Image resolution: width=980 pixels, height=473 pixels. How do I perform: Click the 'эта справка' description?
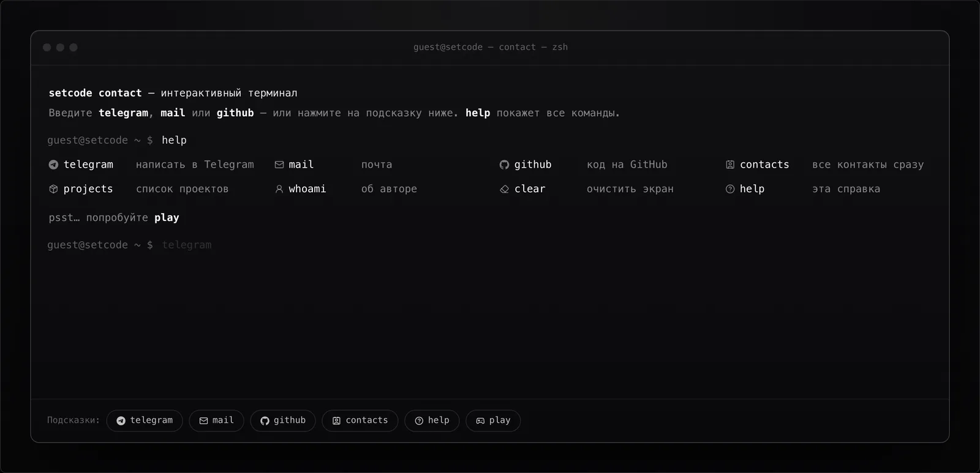[x=846, y=189]
